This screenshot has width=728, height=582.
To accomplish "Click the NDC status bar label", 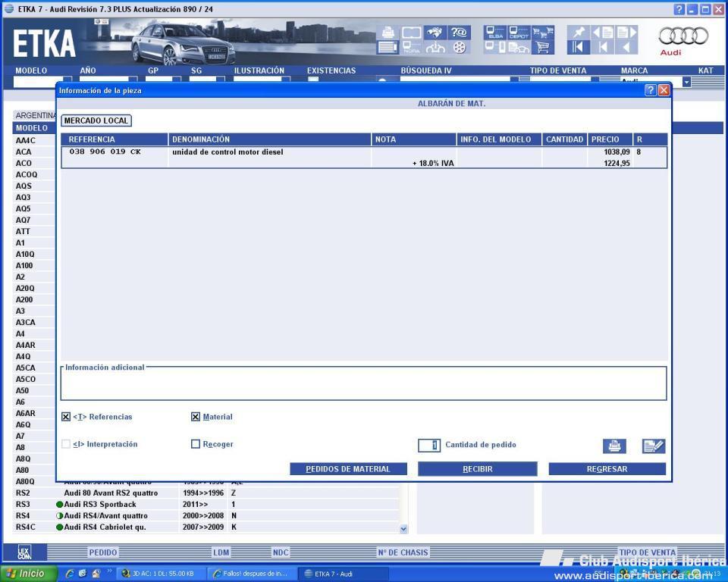I will tap(281, 552).
